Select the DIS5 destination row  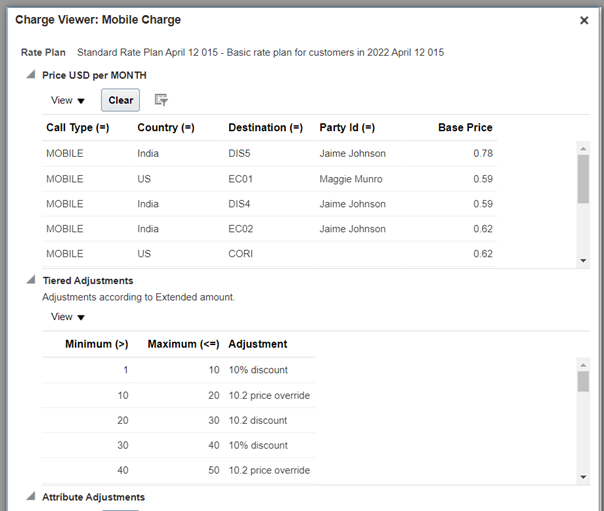coord(240,154)
